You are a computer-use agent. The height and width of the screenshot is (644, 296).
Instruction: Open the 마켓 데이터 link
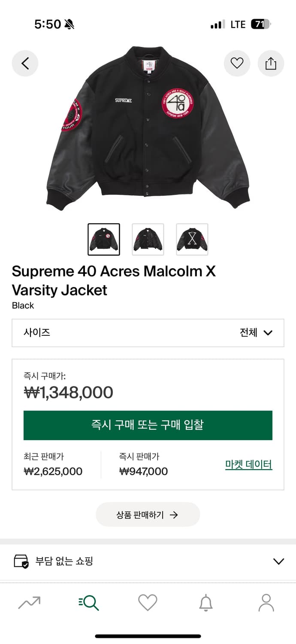coord(248,465)
